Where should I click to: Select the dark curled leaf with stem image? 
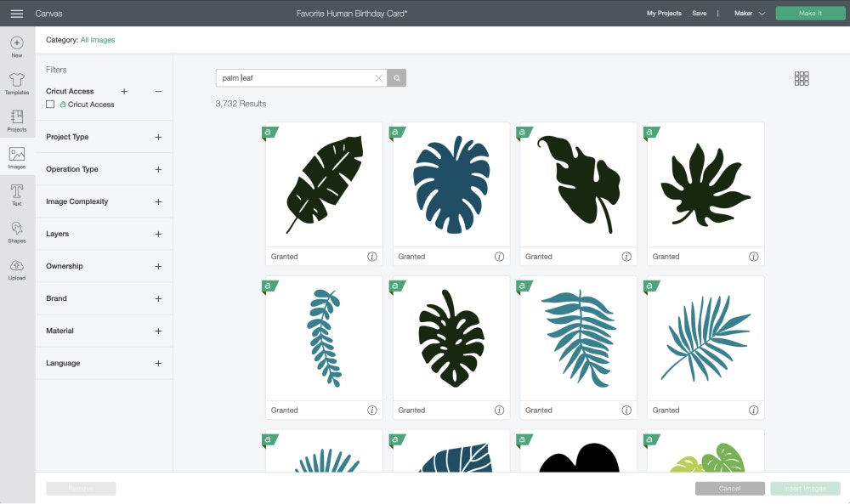pyautogui.click(x=578, y=184)
